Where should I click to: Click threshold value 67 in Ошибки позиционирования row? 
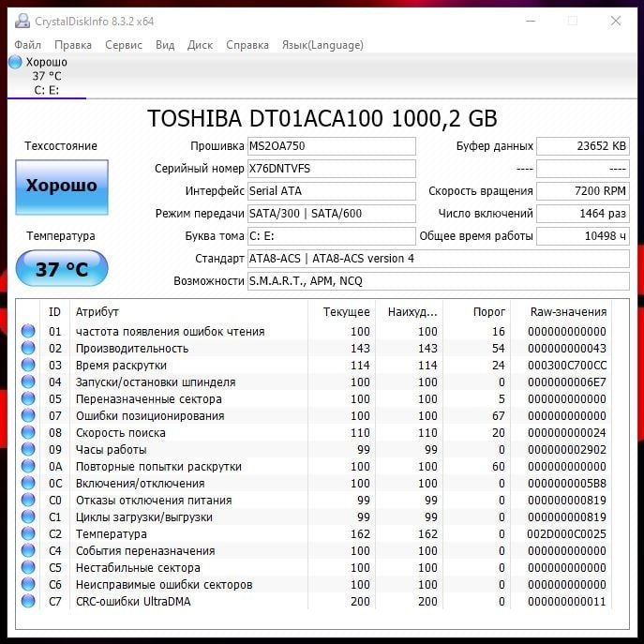[498, 415]
